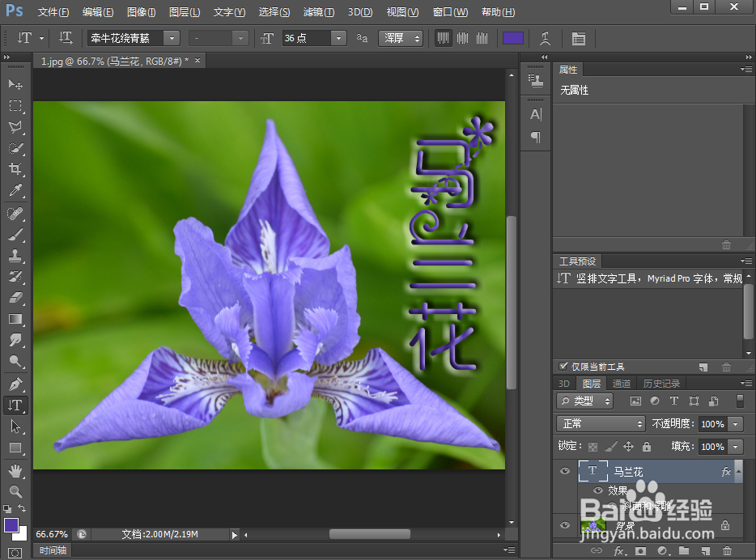This screenshot has width=756, height=560.
Task: Open the tool preset picker arrow
Action: (x=42, y=38)
